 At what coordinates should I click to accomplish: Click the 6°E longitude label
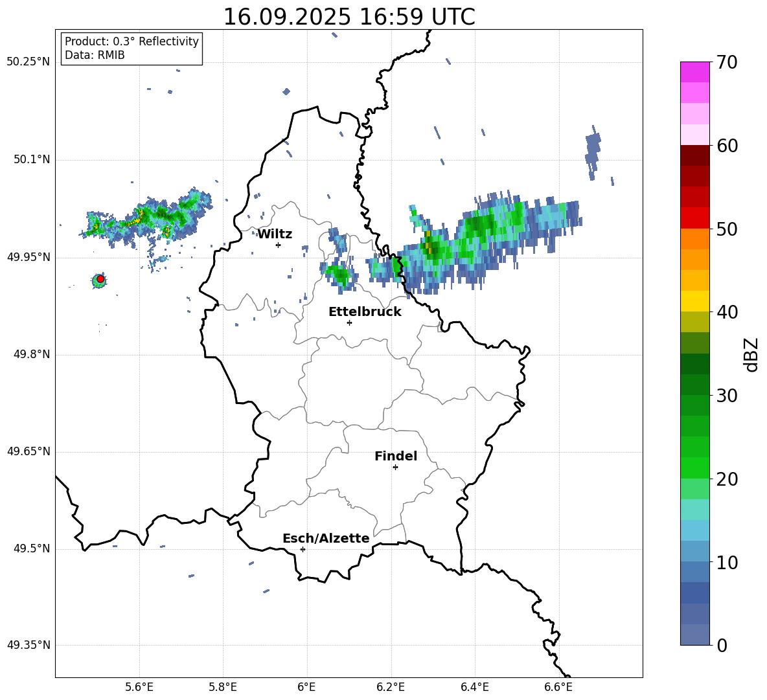coord(306,687)
